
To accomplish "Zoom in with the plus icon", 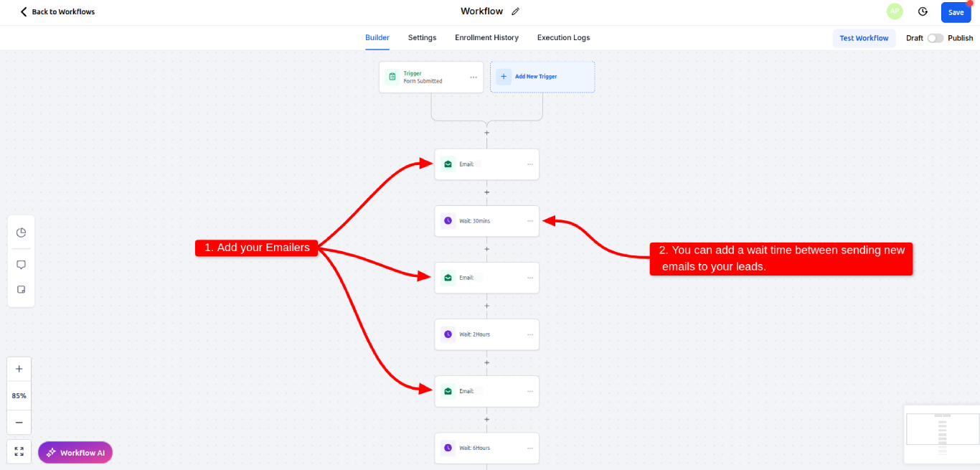I will (19, 369).
